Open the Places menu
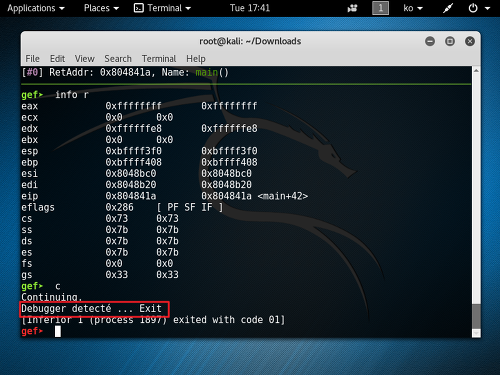This screenshot has height=375, width=500. [101, 8]
